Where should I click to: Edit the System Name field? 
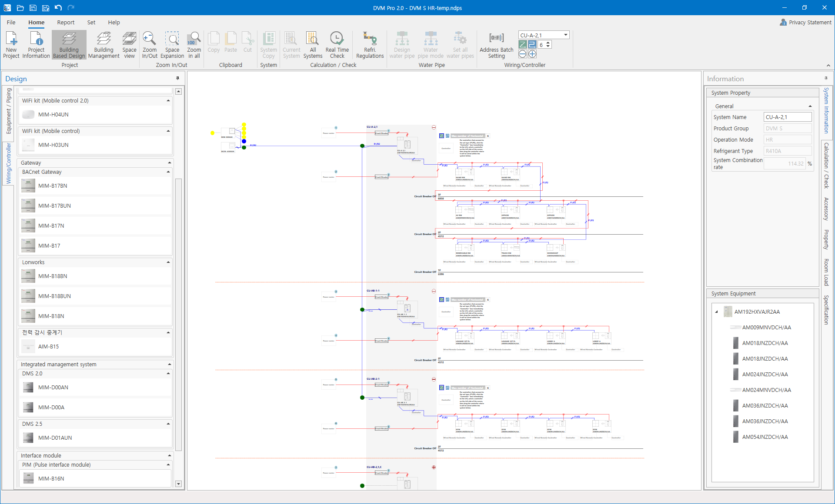pyautogui.click(x=788, y=117)
